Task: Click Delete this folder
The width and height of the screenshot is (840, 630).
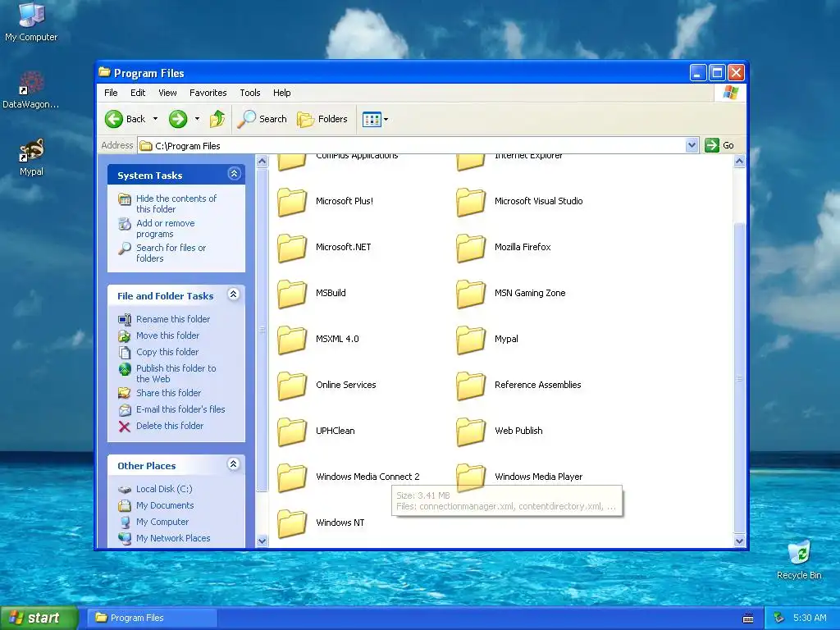Action: coord(169,426)
